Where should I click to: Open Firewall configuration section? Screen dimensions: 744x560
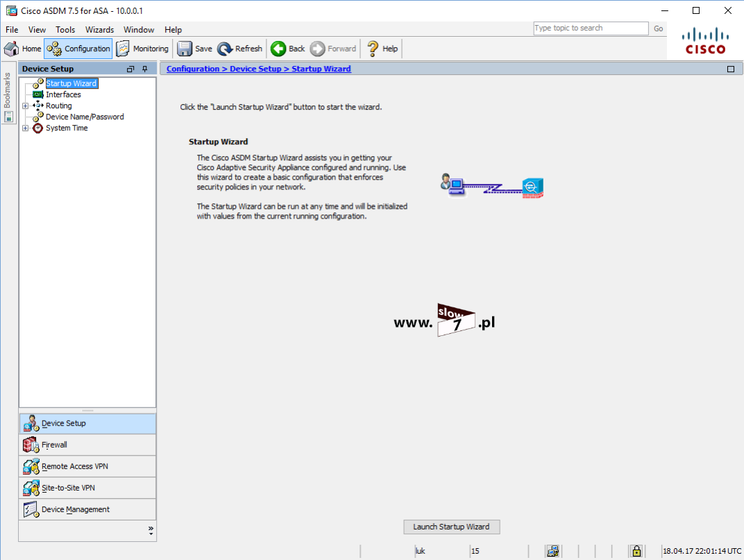pyautogui.click(x=87, y=445)
